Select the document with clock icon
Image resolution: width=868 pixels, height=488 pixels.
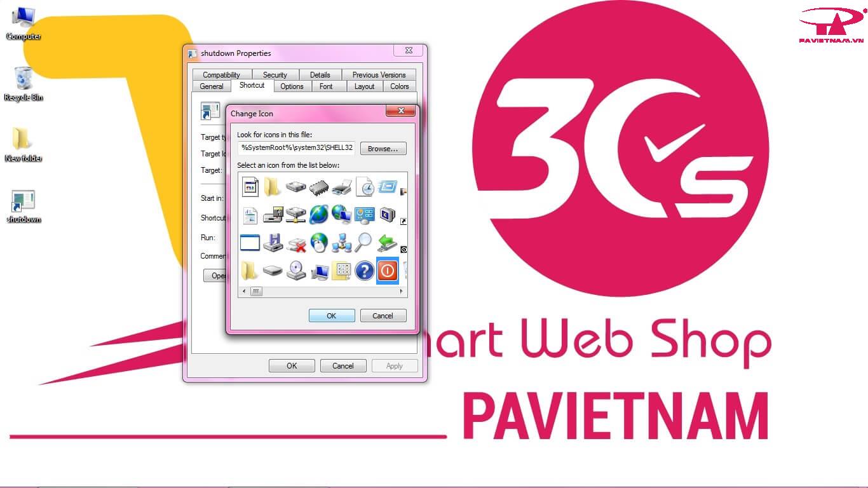[364, 186]
